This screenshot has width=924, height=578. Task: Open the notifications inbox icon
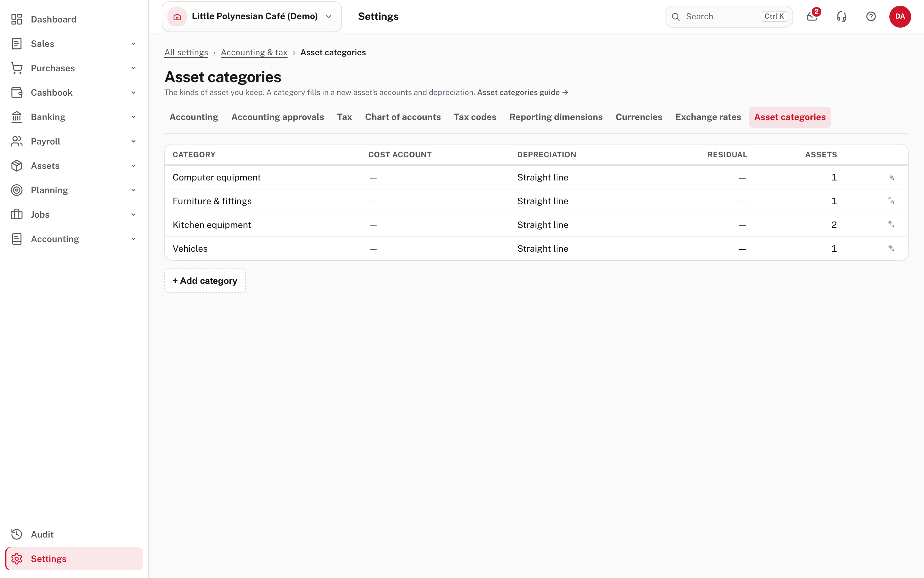coord(812,16)
